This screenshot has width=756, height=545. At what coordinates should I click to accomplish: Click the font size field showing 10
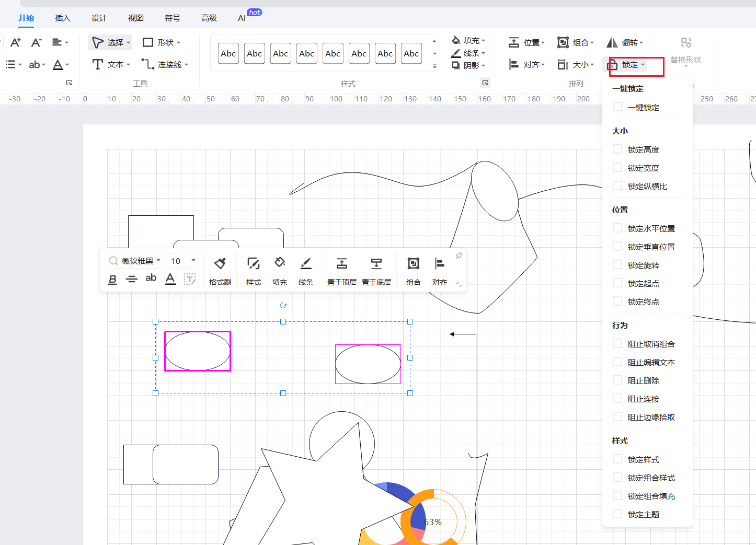click(x=177, y=261)
